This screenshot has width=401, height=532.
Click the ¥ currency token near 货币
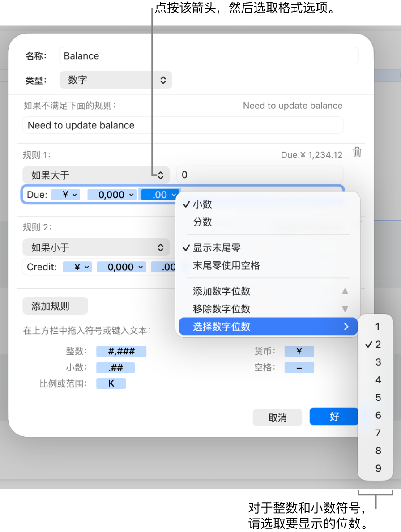click(x=299, y=351)
